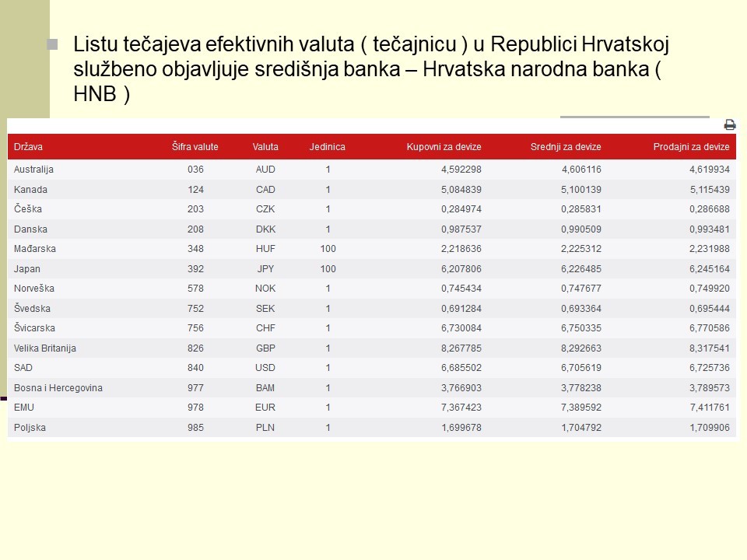Select the Velika Britanija country cell

click(x=45, y=348)
